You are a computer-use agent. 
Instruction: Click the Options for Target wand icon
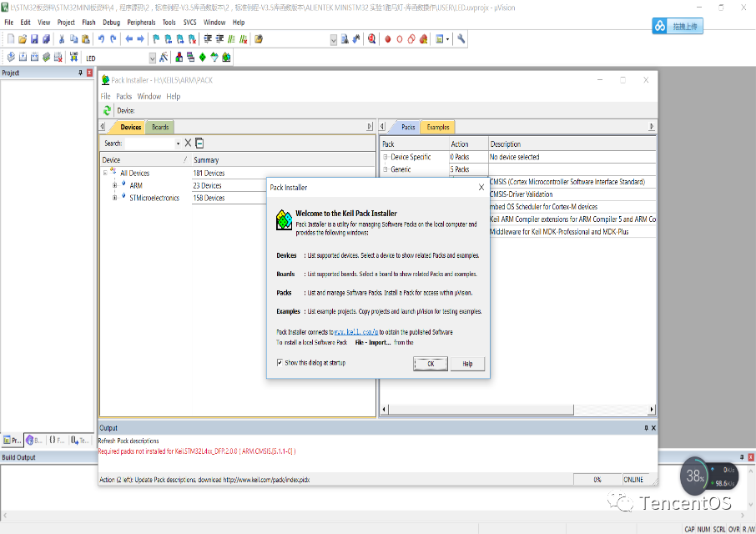(x=164, y=58)
